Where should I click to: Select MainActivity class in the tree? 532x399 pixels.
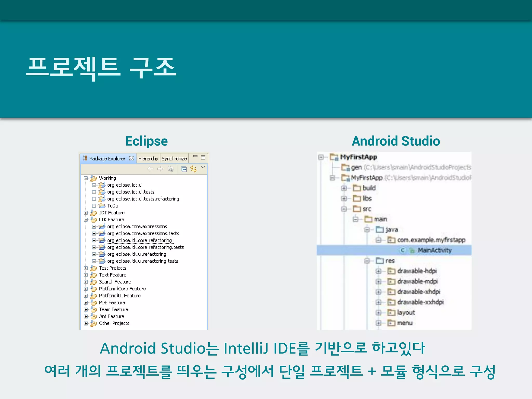pyautogui.click(x=435, y=250)
